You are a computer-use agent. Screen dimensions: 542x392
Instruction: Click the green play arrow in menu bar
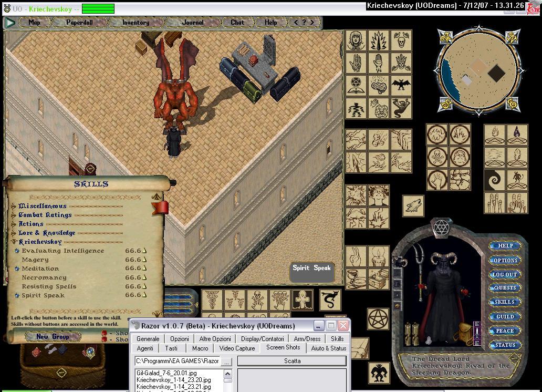click(10, 23)
